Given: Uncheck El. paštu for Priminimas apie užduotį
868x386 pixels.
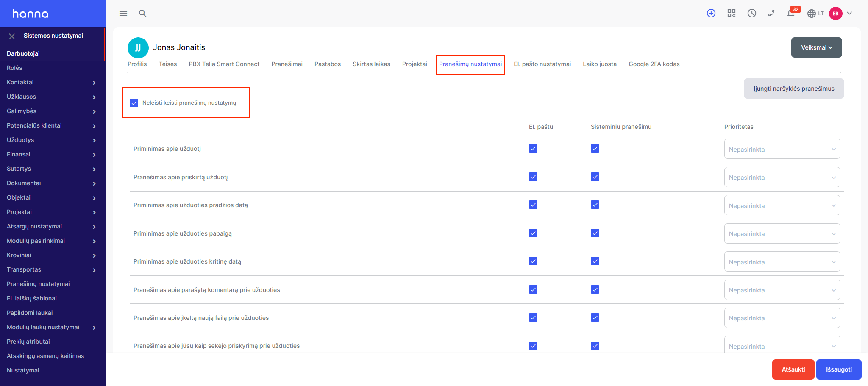Looking at the screenshot, I should (x=533, y=148).
